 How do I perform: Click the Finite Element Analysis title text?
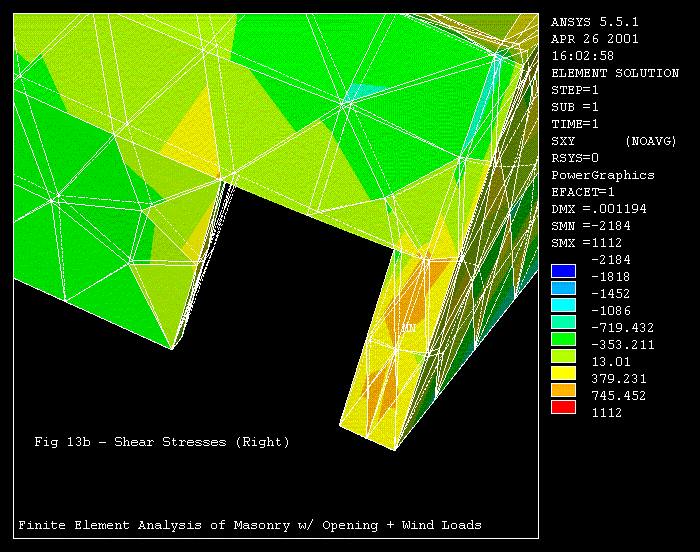[250, 525]
